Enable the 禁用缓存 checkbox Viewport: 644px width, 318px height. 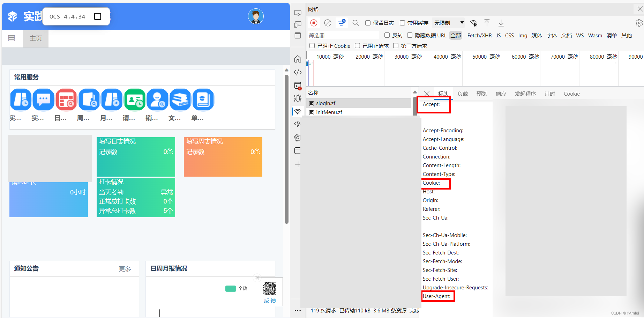pyautogui.click(x=402, y=23)
